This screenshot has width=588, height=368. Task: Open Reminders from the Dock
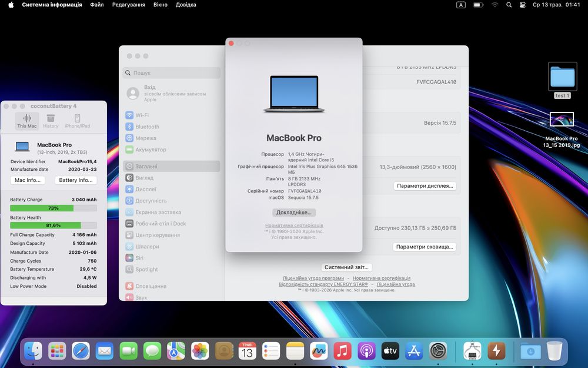271,351
